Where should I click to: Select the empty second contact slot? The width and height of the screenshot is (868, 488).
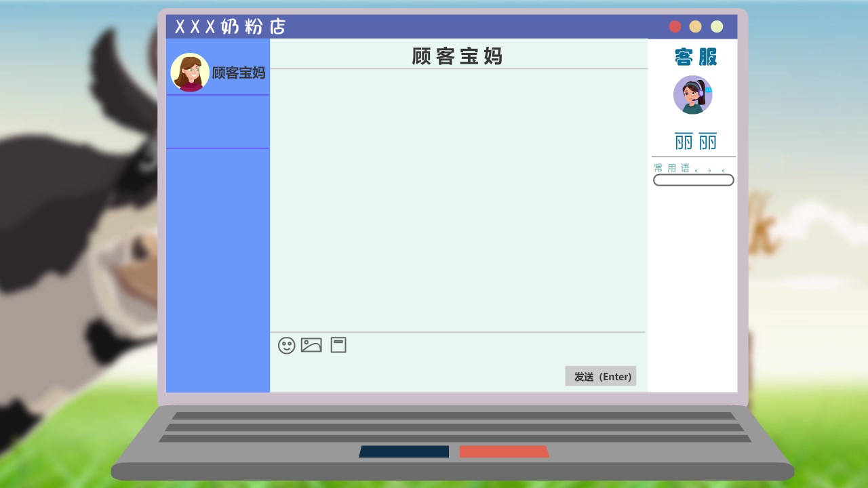[218, 122]
